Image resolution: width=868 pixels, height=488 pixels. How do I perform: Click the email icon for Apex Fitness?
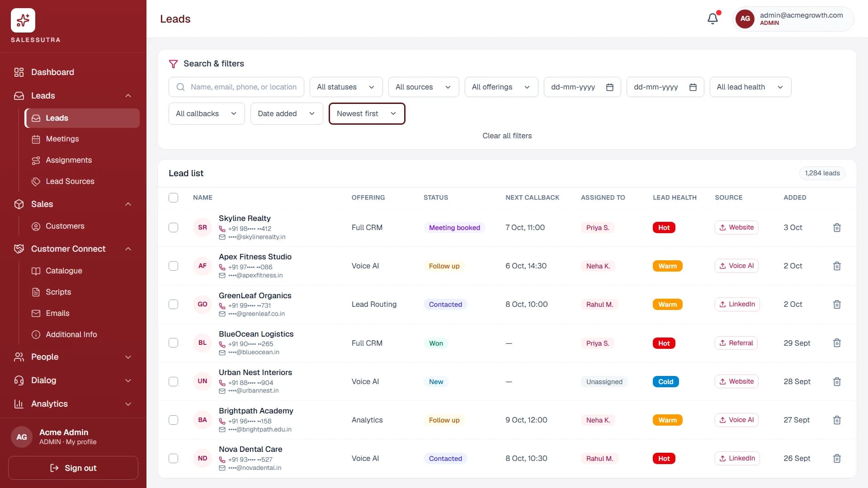coord(222,275)
